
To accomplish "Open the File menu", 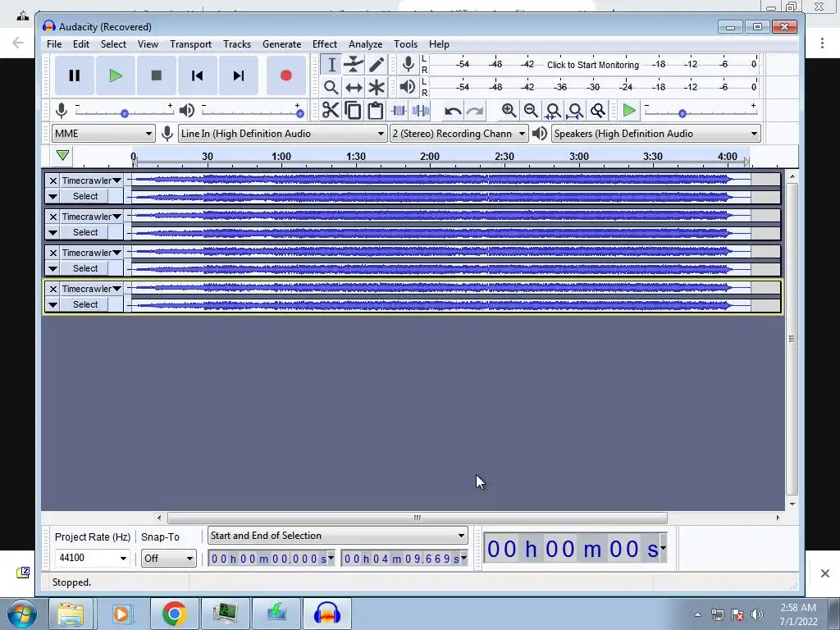I will [x=54, y=44].
